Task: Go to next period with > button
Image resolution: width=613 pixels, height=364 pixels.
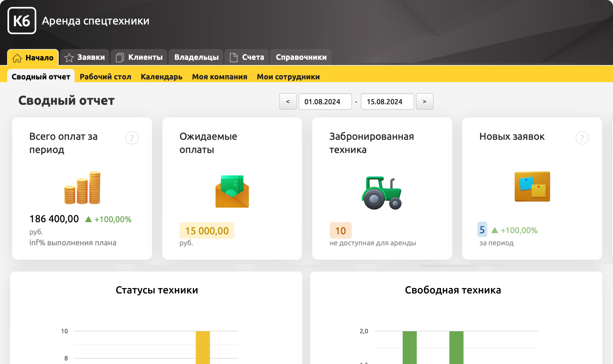Action: [424, 102]
